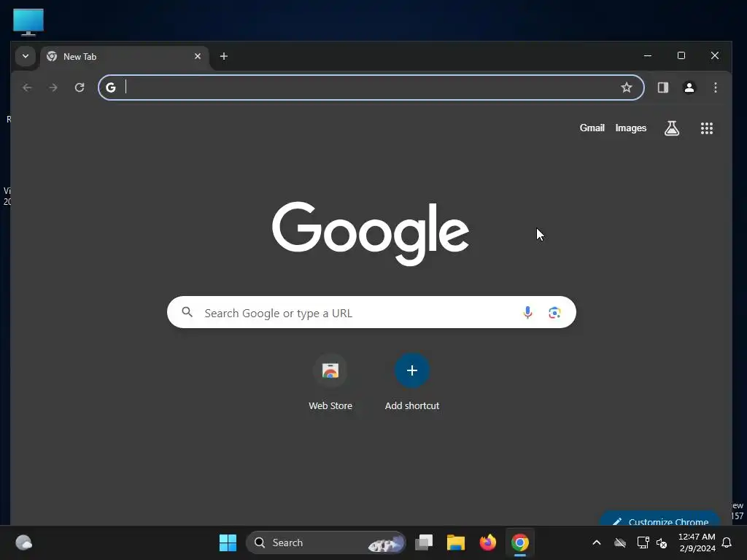Search by image with Google Lens
This screenshot has width=747, height=560.
(554, 312)
